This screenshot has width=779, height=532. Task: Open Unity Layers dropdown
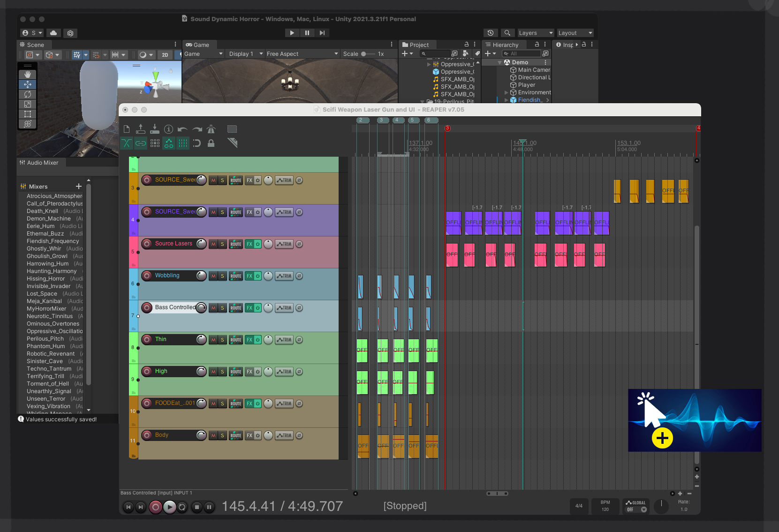click(536, 33)
